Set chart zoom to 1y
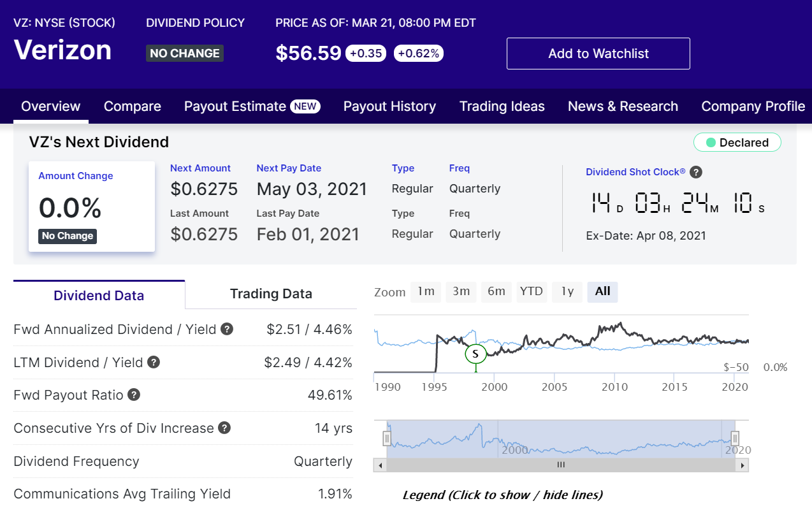 click(567, 291)
